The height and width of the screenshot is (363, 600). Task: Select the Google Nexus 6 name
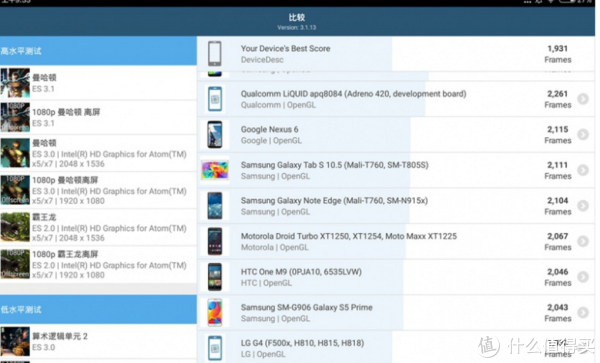point(269,129)
